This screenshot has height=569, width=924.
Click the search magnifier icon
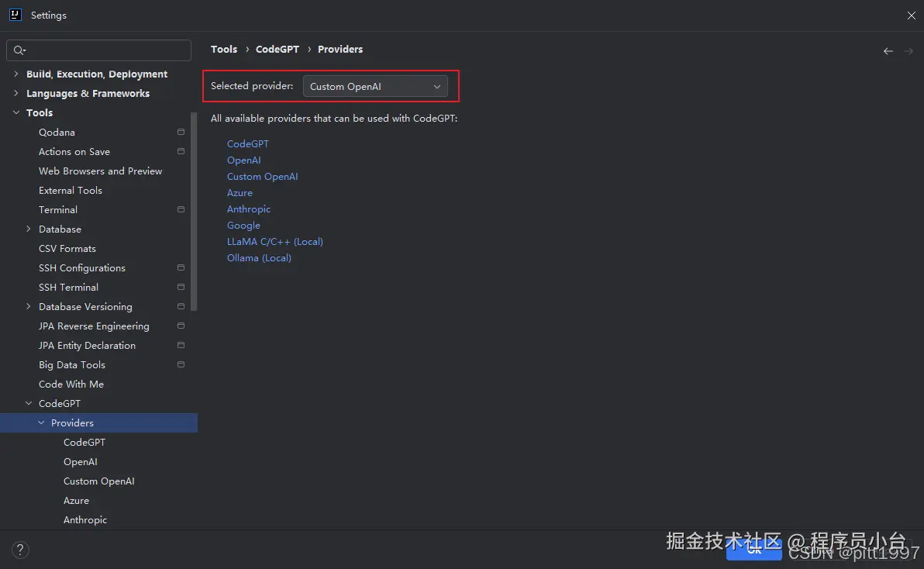tap(19, 50)
